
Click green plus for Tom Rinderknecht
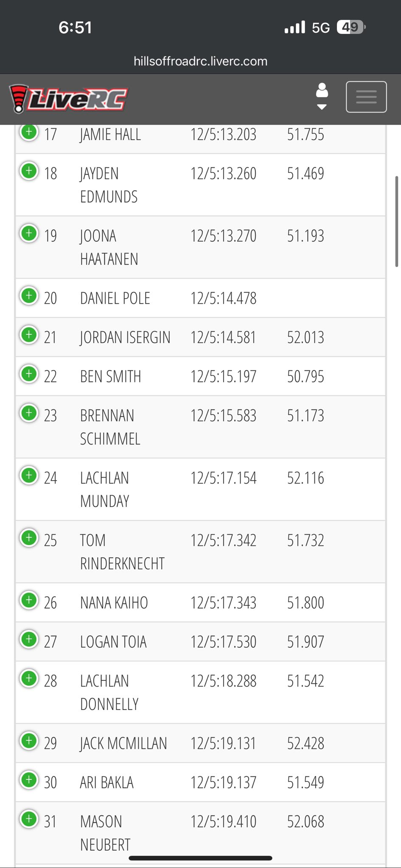[x=29, y=538]
